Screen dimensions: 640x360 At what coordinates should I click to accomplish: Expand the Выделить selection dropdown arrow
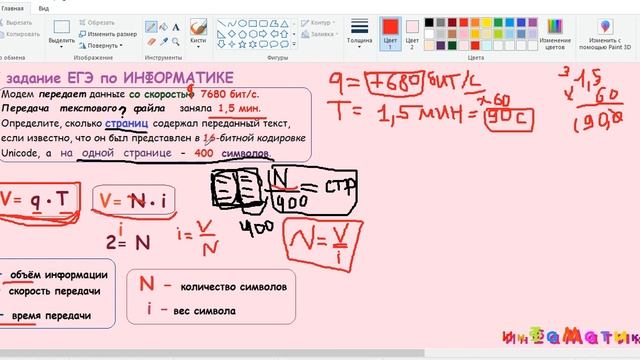pos(62,47)
